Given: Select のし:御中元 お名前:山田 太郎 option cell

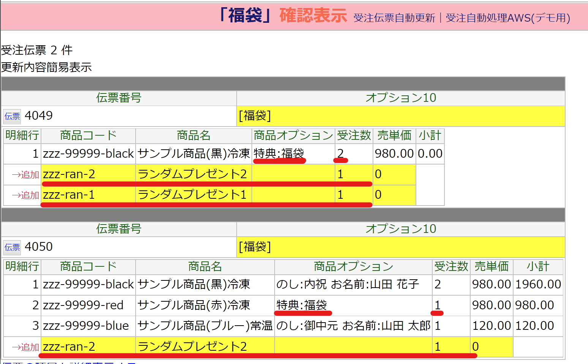Looking at the screenshot, I should point(353,326).
